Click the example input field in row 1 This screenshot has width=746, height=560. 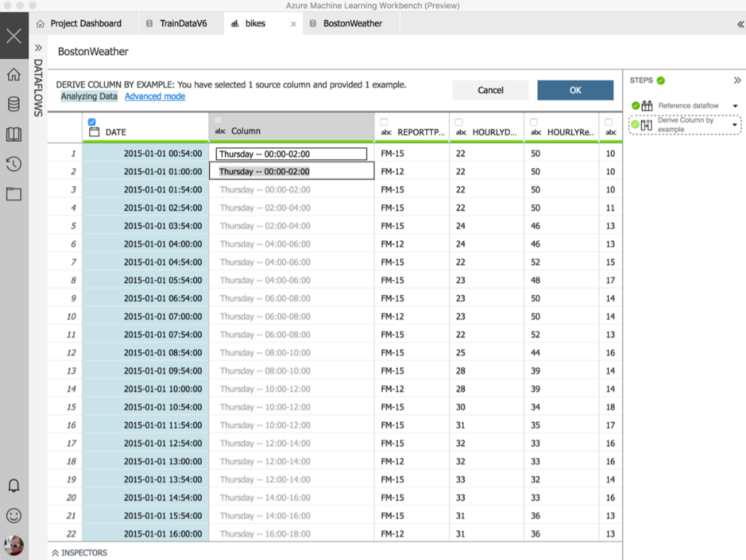[291, 154]
